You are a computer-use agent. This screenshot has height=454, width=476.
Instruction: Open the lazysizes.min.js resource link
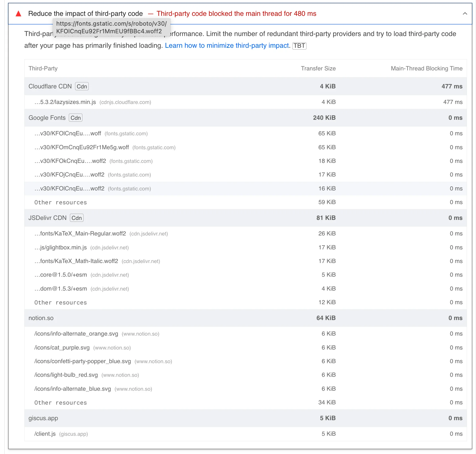65,102
